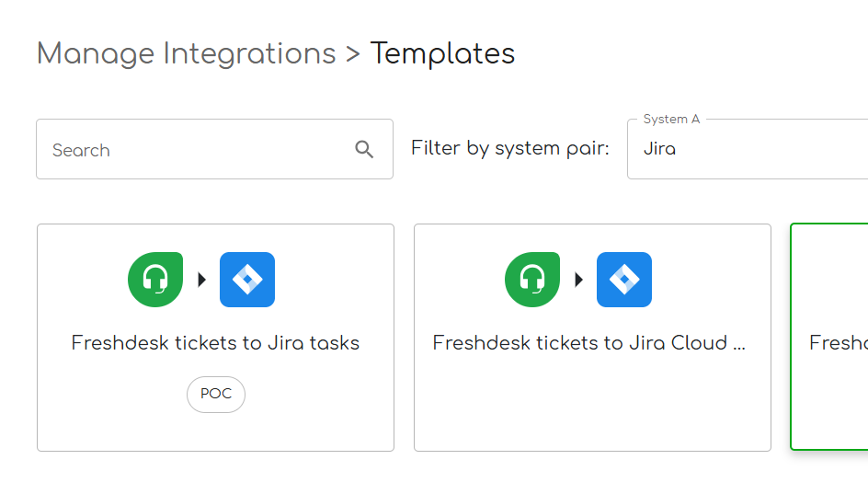Click the POC tag badge

[x=216, y=395]
